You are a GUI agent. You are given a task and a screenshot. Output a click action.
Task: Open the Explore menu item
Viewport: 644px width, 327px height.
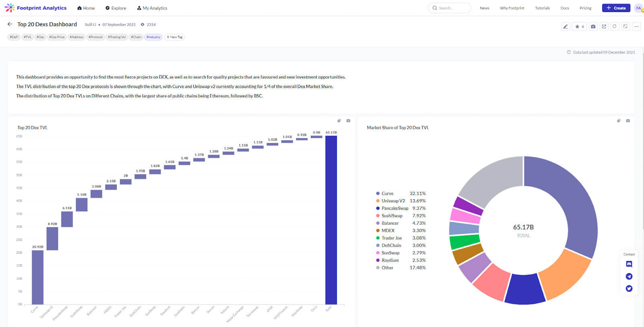click(116, 8)
